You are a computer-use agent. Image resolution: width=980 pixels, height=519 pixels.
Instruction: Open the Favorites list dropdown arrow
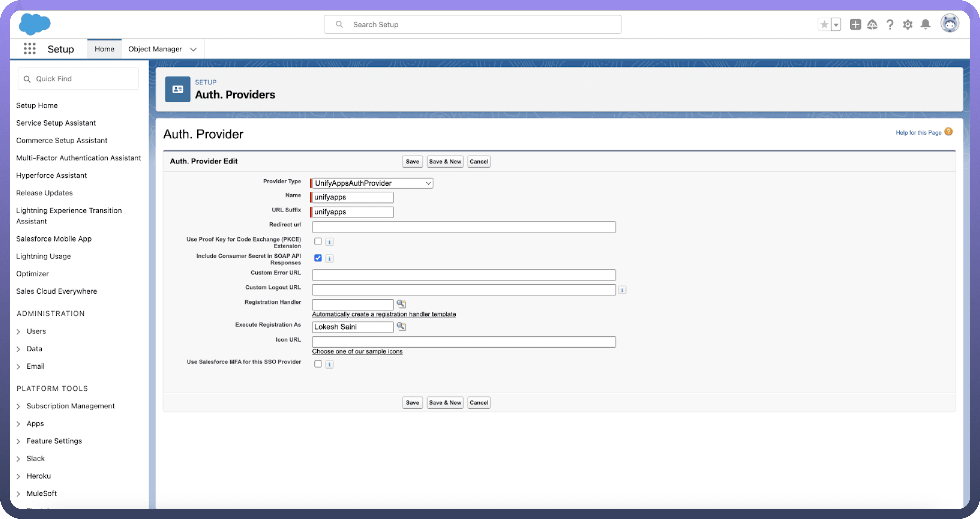(x=836, y=25)
